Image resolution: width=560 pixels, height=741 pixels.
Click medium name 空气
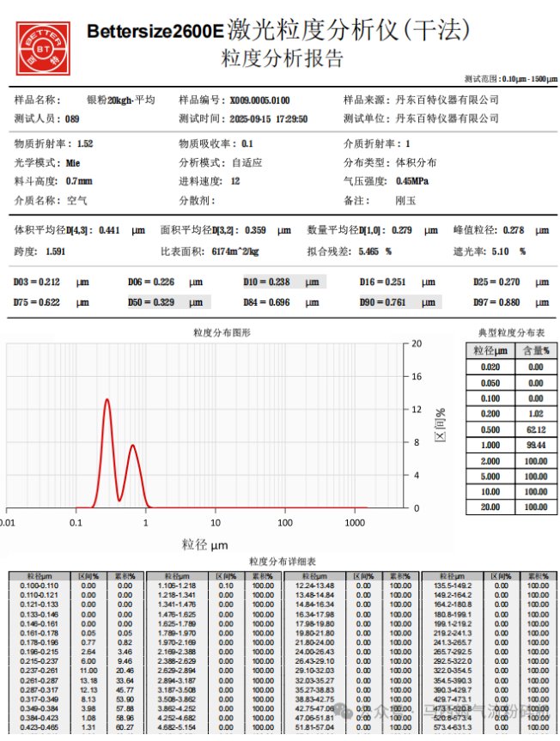pyautogui.click(x=76, y=201)
